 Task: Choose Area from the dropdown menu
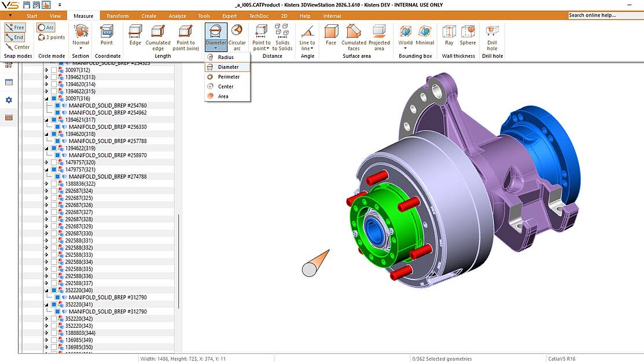pos(227,97)
